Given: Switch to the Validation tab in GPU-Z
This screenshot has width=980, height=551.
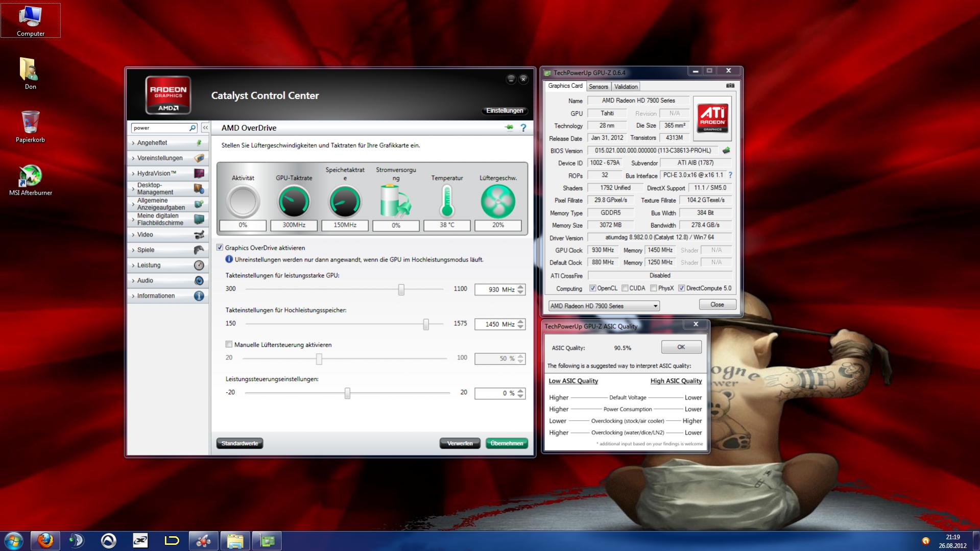Looking at the screenshot, I should [x=626, y=87].
